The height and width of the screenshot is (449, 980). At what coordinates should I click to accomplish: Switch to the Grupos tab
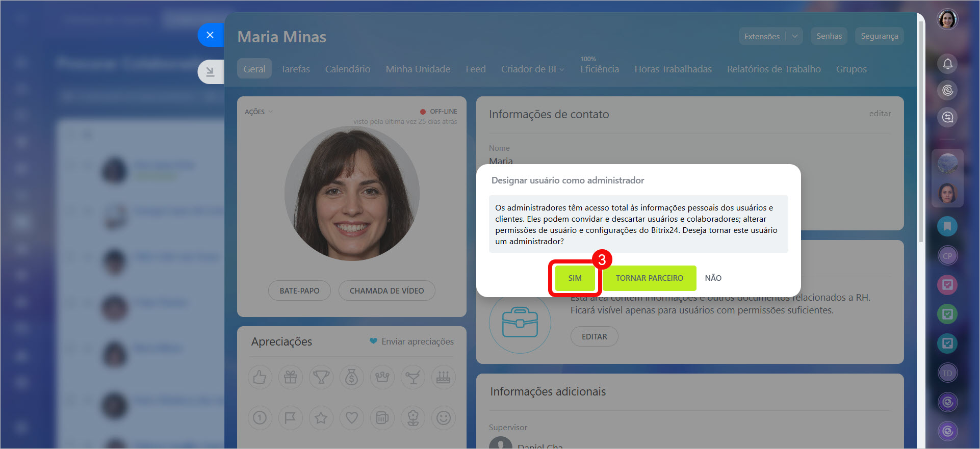(851, 69)
